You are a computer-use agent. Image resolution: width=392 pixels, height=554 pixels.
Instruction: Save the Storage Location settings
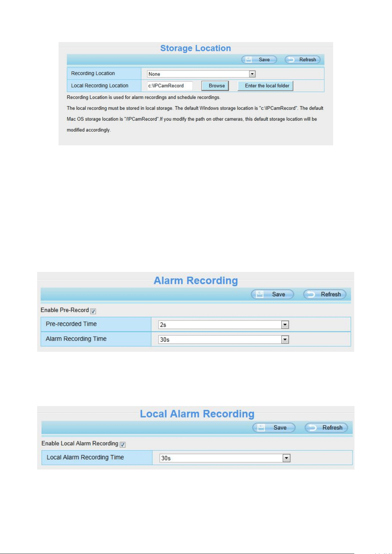coord(259,60)
